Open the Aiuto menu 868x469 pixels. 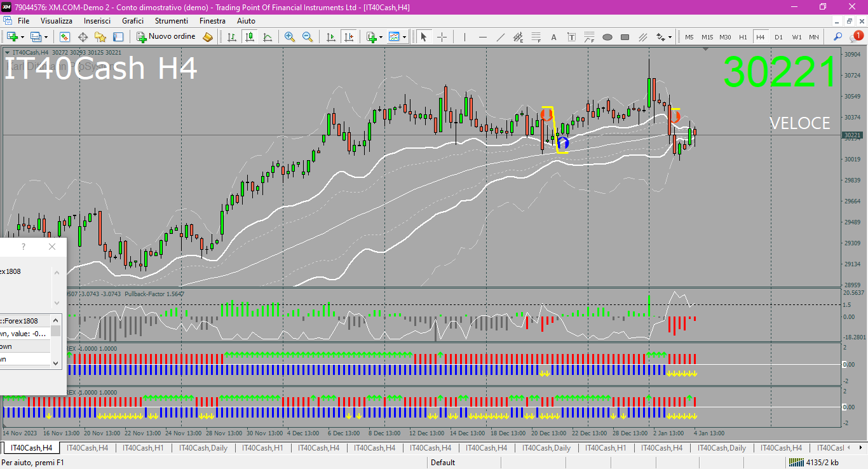(246, 21)
